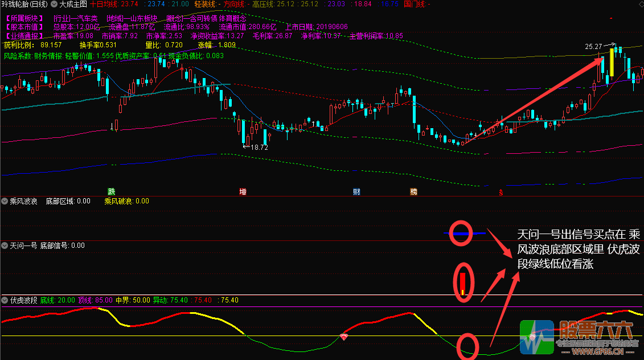Click the red $ dividend marker

501,192
